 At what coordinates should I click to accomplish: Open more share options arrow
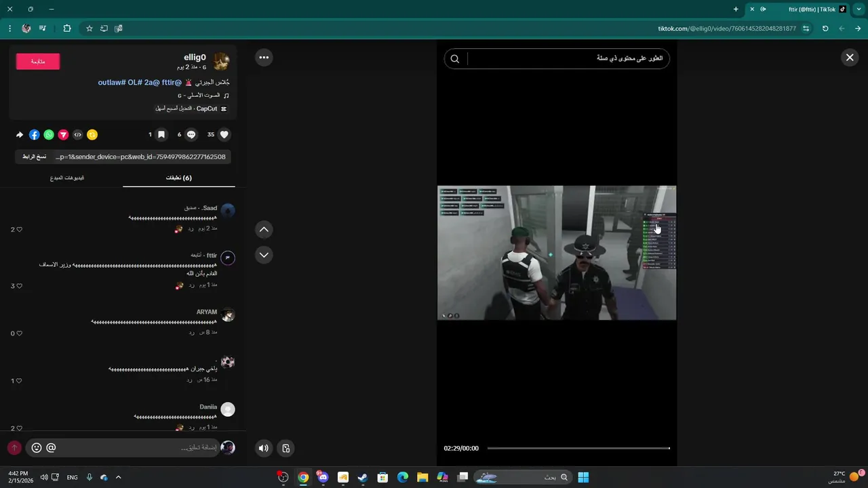pos(20,135)
